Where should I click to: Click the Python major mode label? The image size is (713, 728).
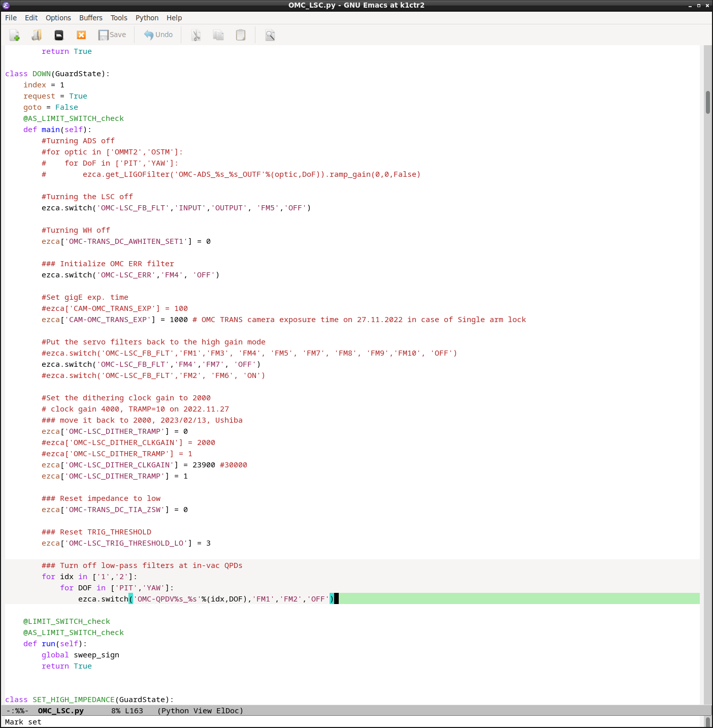[175, 711]
